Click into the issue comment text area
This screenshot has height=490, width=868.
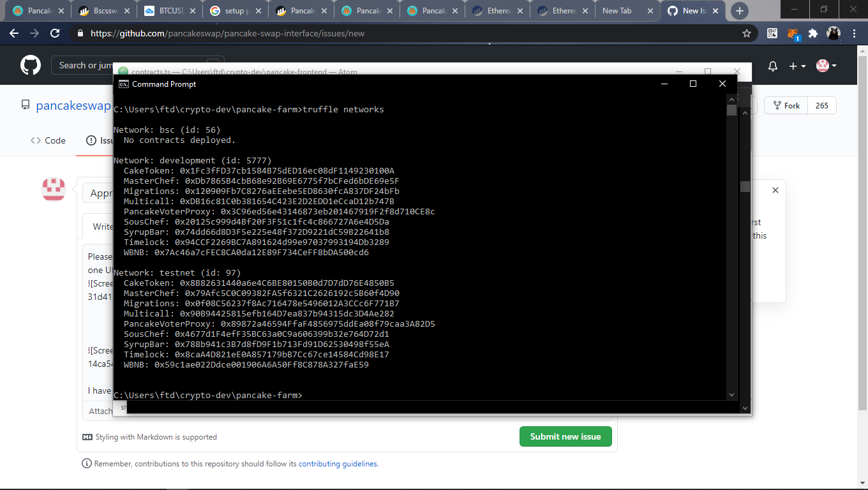pyautogui.click(x=98, y=322)
